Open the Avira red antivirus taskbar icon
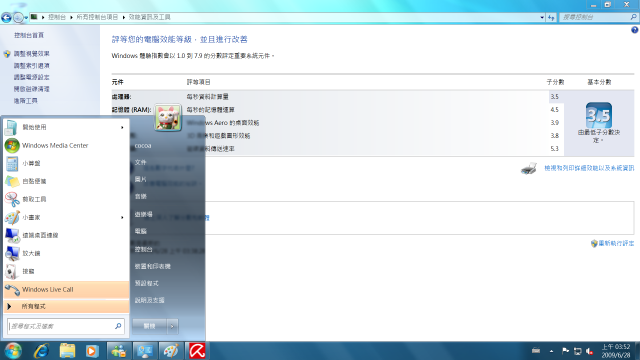 [x=197, y=351]
